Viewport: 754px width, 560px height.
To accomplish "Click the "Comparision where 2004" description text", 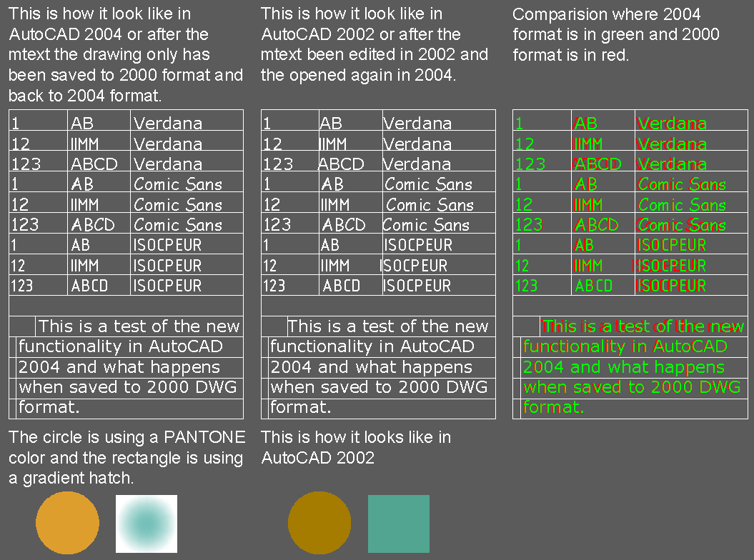I will (x=606, y=14).
